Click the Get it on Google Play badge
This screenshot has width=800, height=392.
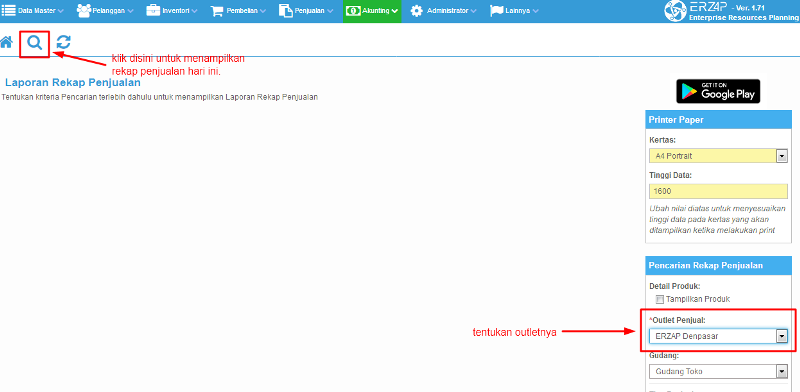tap(718, 91)
